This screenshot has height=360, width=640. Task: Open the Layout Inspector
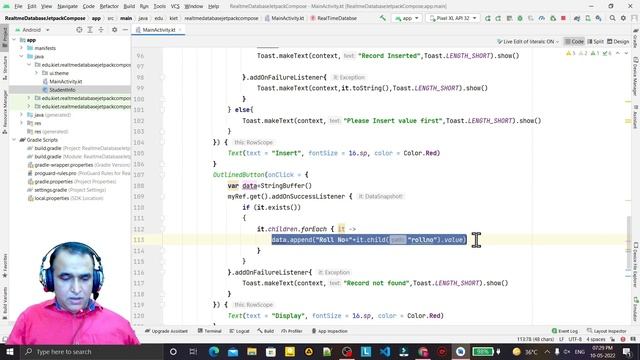pyautogui.click(x=607, y=331)
